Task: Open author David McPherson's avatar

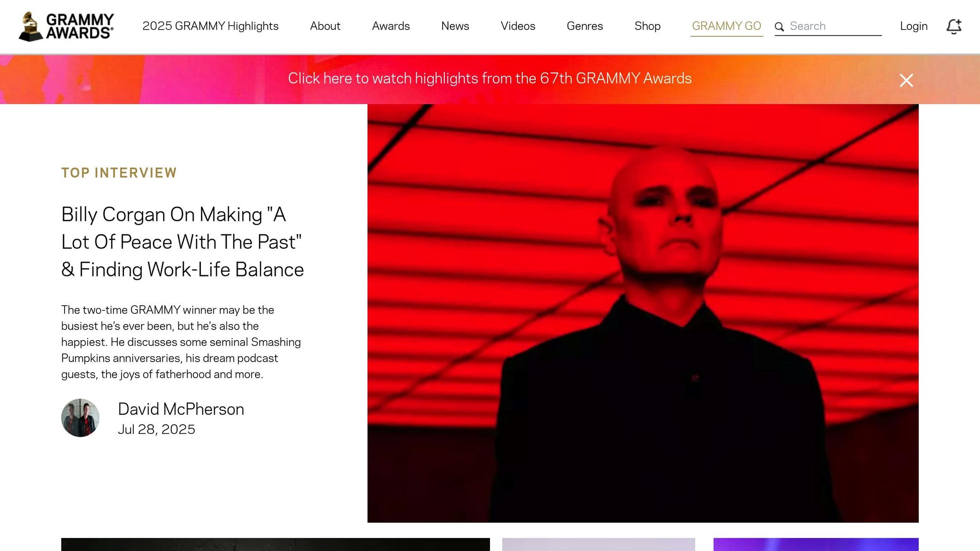Action: 80,418
